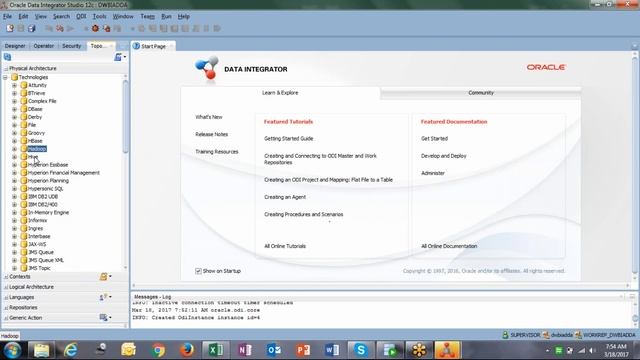Switch to the Security tab

[71, 46]
